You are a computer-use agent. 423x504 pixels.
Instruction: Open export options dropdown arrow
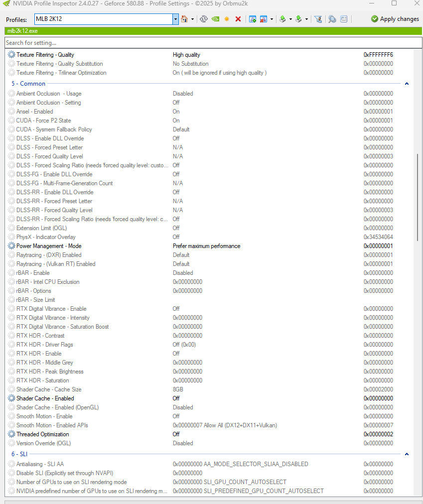click(x=290, y=19)
